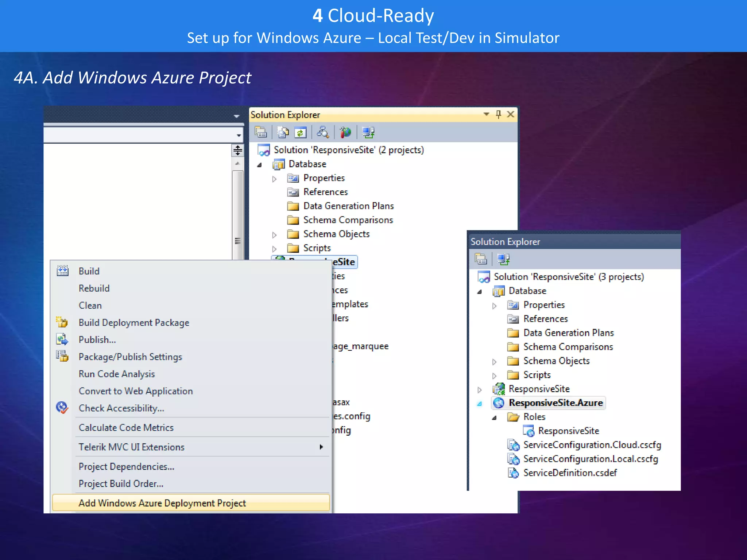747x560 pixels.
Task: Select ServiceDefinition.csdef file
Action: tap(570, 473)
